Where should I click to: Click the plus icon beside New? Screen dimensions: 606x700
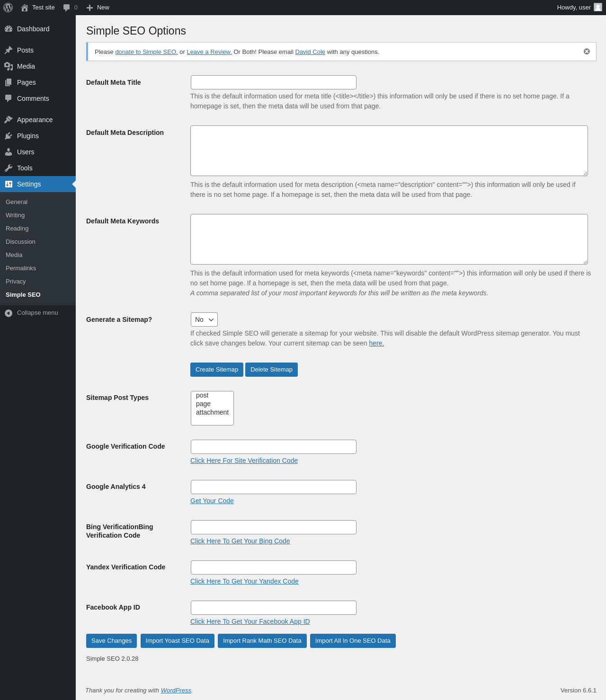(x=89, y=8)
